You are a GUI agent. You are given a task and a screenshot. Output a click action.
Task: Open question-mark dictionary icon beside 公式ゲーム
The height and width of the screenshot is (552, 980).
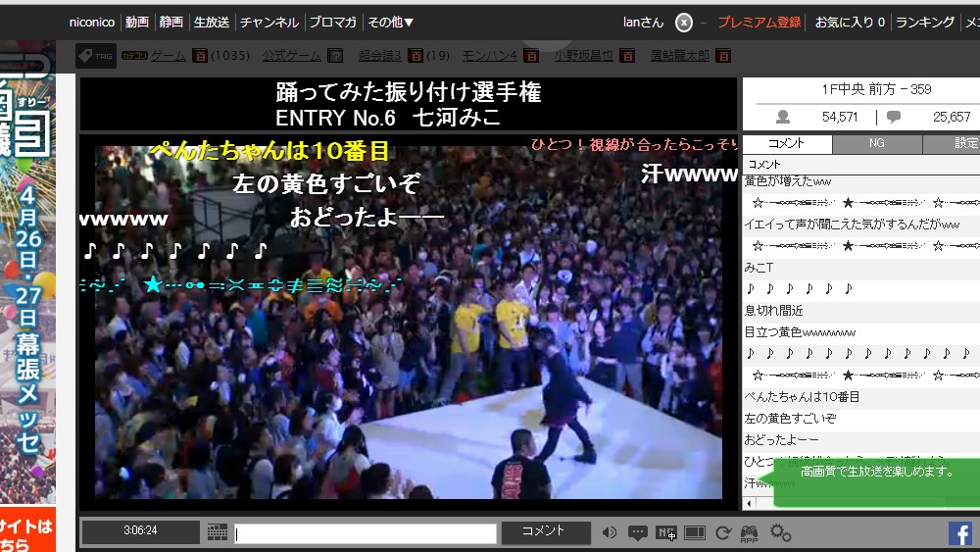pyautogui.click(x=335, y=56)
